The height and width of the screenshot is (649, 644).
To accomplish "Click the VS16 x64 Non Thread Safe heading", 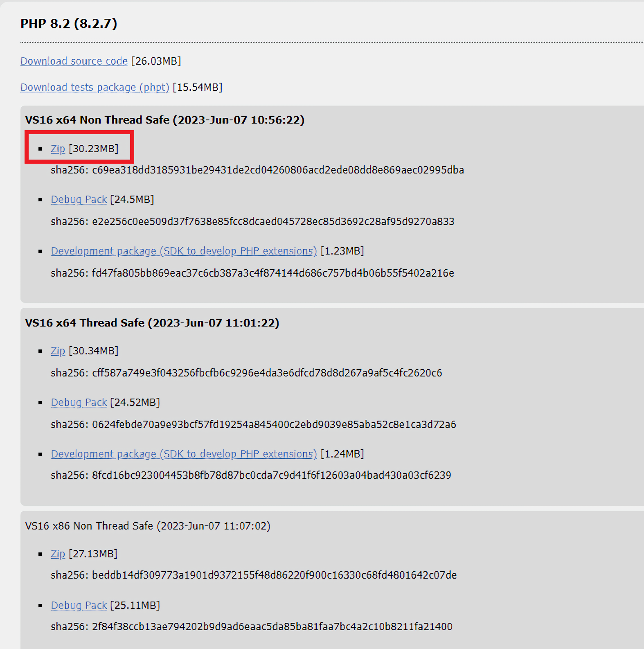I will (x=164, y=120).
